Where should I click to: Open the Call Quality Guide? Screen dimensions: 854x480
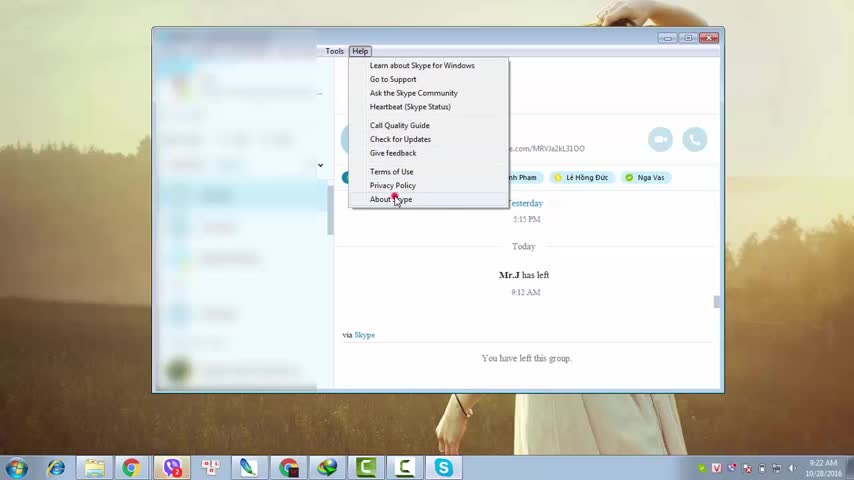[429, 125]
